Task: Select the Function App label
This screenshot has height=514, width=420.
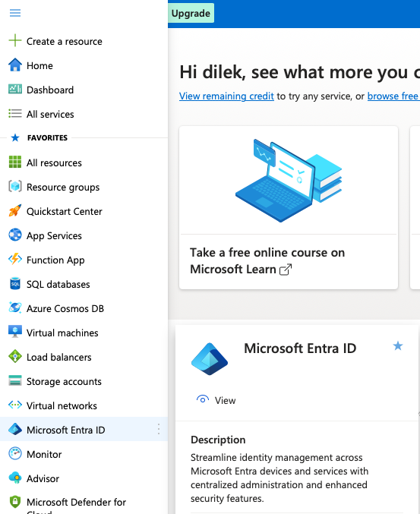Action: tap(55, 260)
